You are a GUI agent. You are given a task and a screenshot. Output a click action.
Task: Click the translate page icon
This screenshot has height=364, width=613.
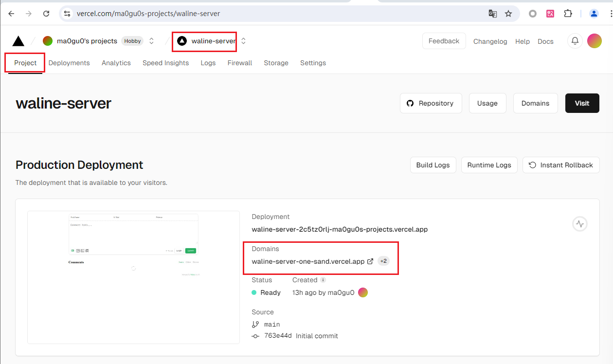pos(493,14)
